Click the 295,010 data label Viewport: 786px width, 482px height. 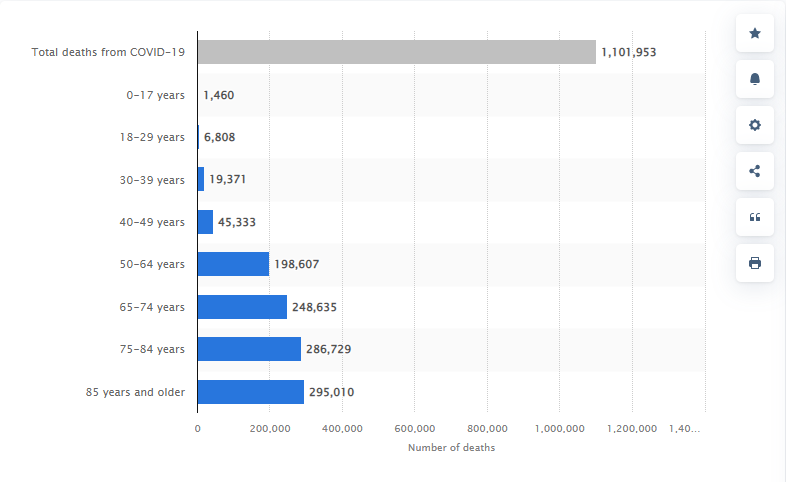click(x=331, y=392)
